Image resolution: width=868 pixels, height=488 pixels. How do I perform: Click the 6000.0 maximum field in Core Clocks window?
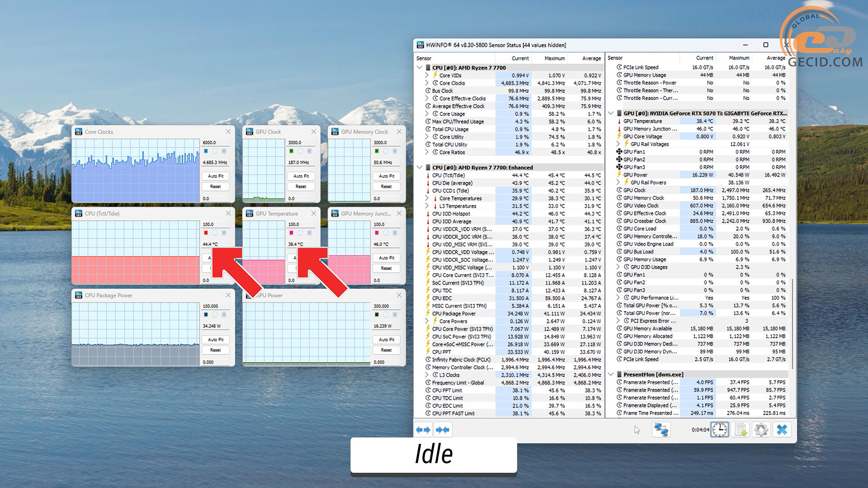[216, 142]
